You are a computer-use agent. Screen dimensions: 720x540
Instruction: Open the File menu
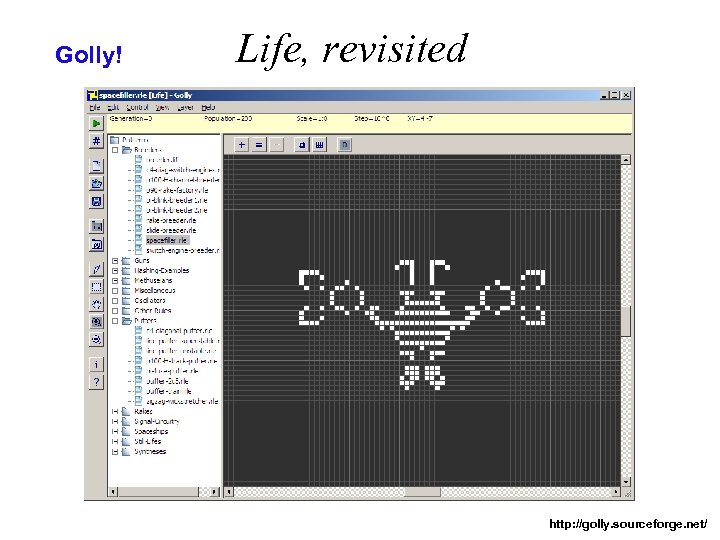95,107
